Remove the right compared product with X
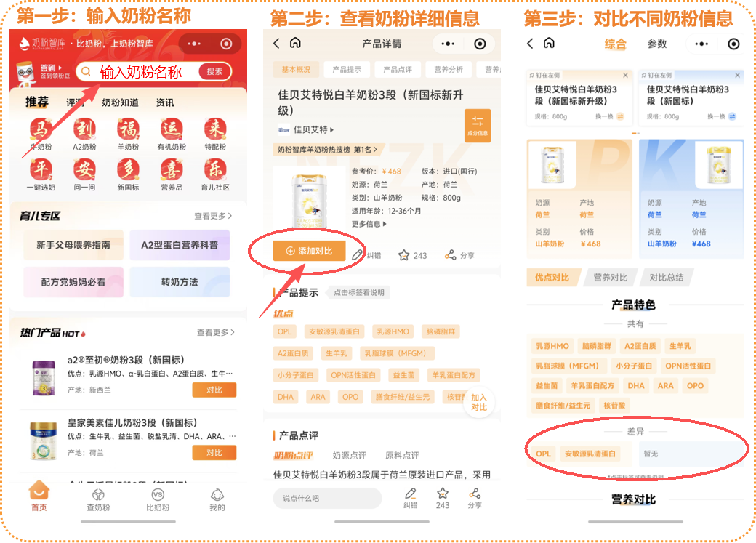Viewport: 756px width, 543px height. [x=737, y=75]
